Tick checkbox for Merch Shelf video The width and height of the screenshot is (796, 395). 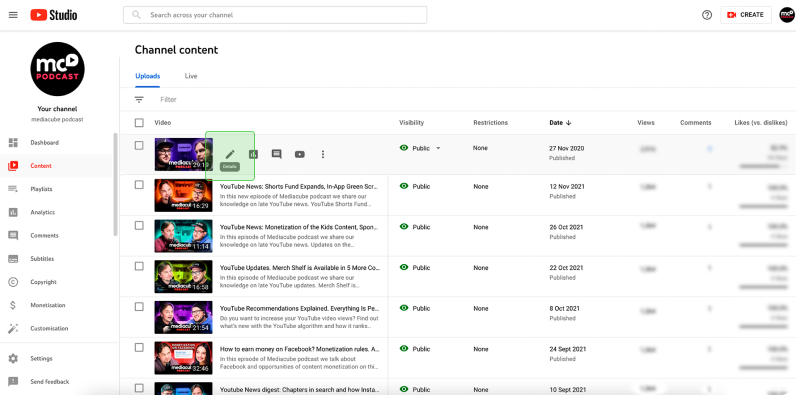139,266
